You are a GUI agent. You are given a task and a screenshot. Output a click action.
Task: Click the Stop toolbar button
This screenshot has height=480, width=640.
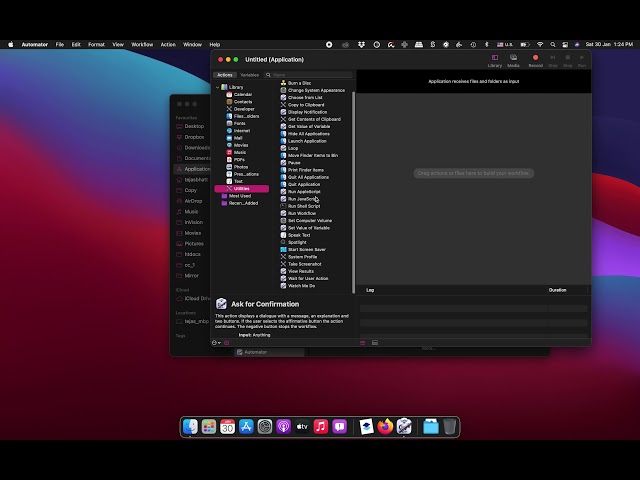click(567, 61)
